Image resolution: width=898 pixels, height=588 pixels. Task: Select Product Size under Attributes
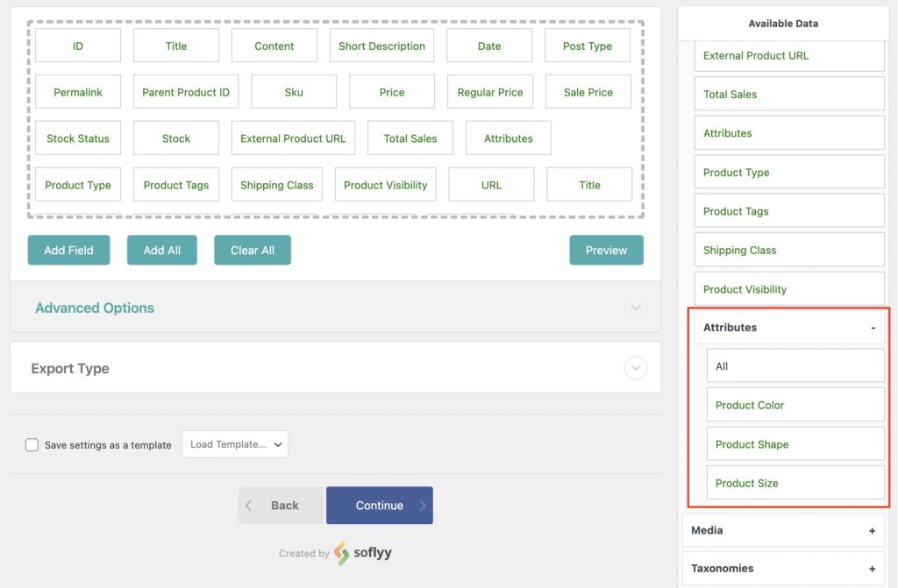click(795, 483)
